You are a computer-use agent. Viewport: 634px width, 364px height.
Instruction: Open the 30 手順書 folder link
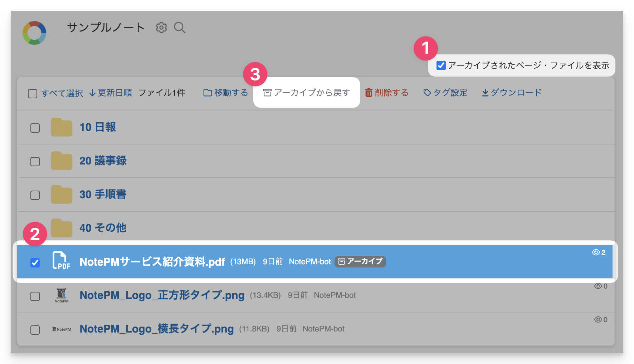pos(103,195)
